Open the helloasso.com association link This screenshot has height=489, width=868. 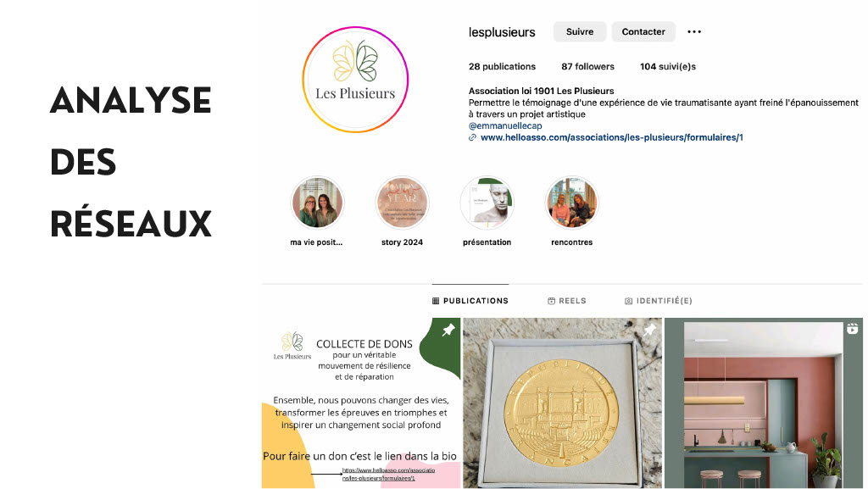click(x=612, y=138)
